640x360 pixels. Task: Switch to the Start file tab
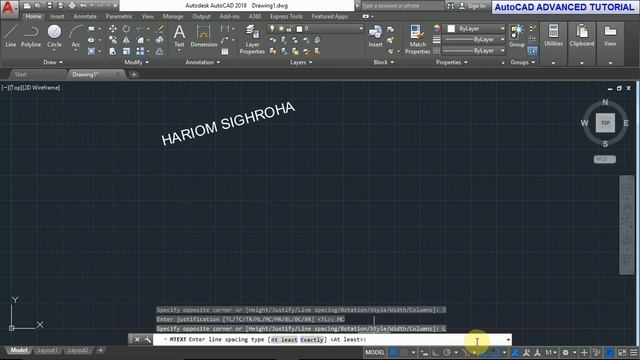[x=20, y=74]
